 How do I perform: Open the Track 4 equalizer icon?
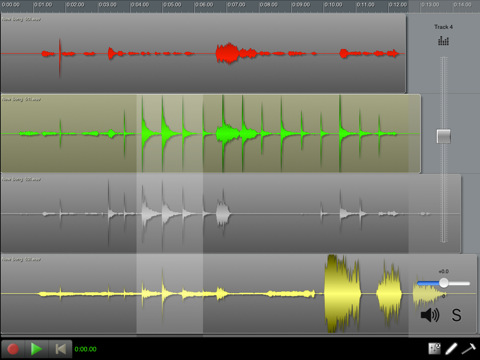click(443, 41)
